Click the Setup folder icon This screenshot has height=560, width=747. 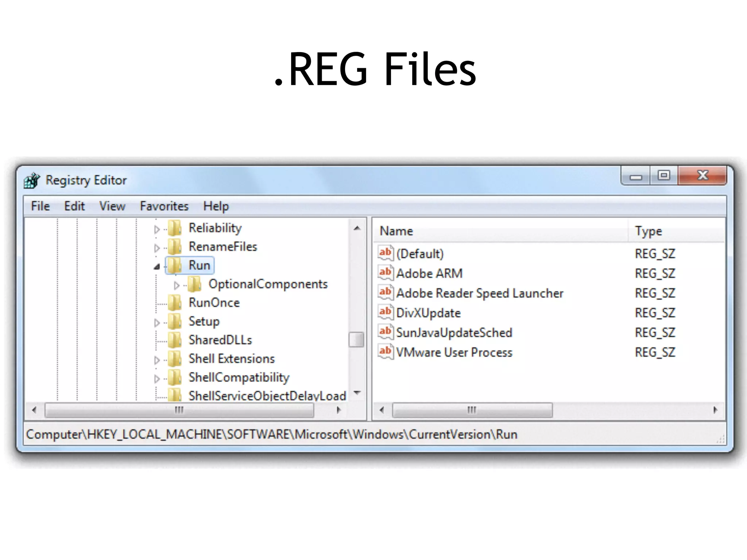coord(175,322)
